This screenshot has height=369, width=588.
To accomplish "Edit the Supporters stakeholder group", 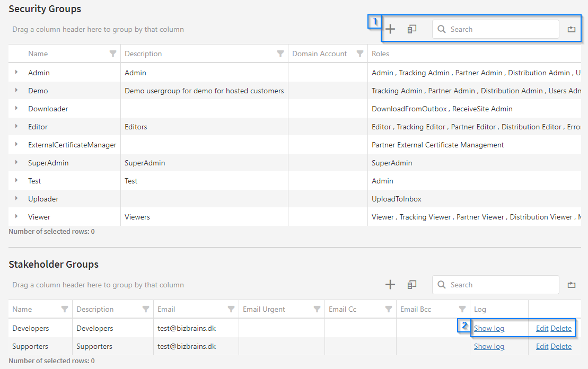I will (x=542, y=346).
